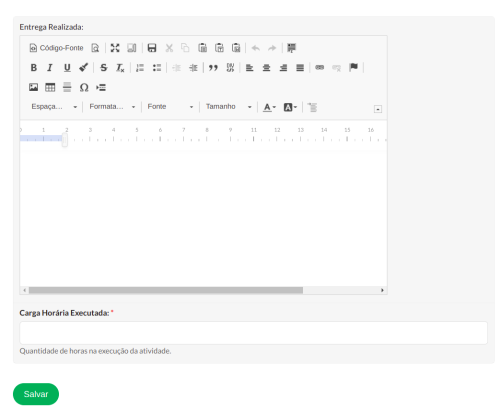Toggle Bold formatting in the editor
The height and width of the screenshot is (410, 500).
tap(34, 68)
